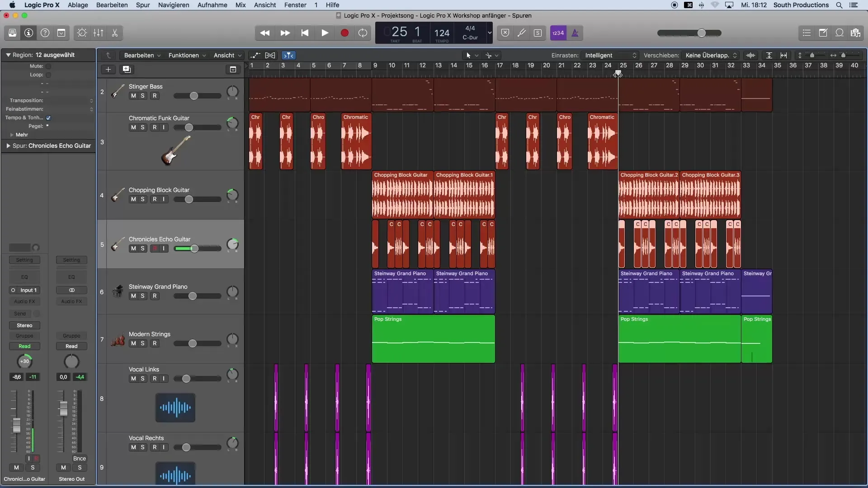Click the Rewind transport button
The height and width of the screenshot is (488, 868).
click(265, 33)
